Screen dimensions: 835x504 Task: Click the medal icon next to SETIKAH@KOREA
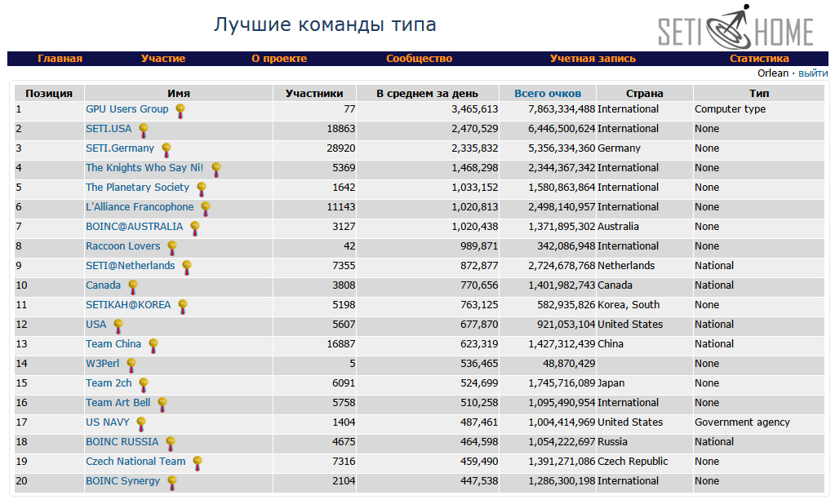(183, 307)
